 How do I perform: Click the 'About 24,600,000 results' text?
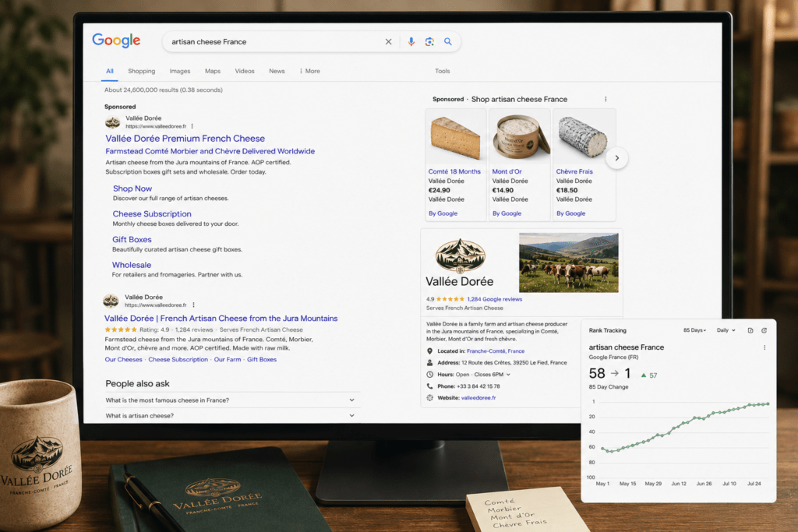(164, 90)
